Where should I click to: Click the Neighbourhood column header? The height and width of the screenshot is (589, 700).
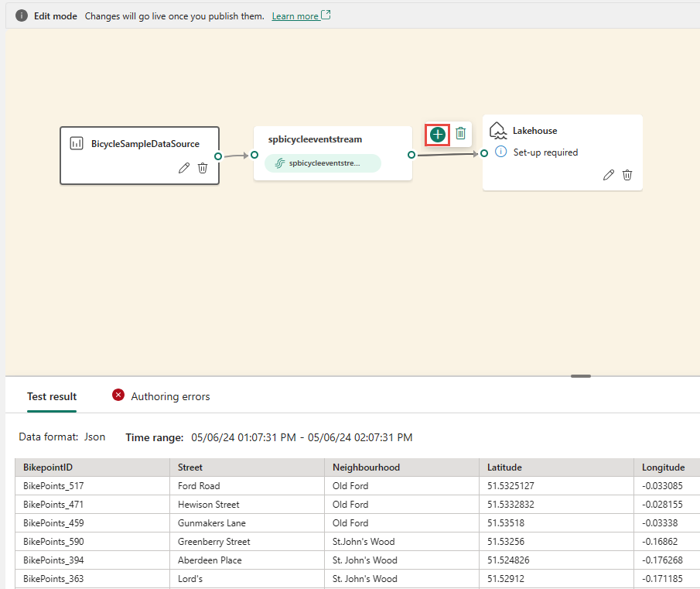pos(366,467)
